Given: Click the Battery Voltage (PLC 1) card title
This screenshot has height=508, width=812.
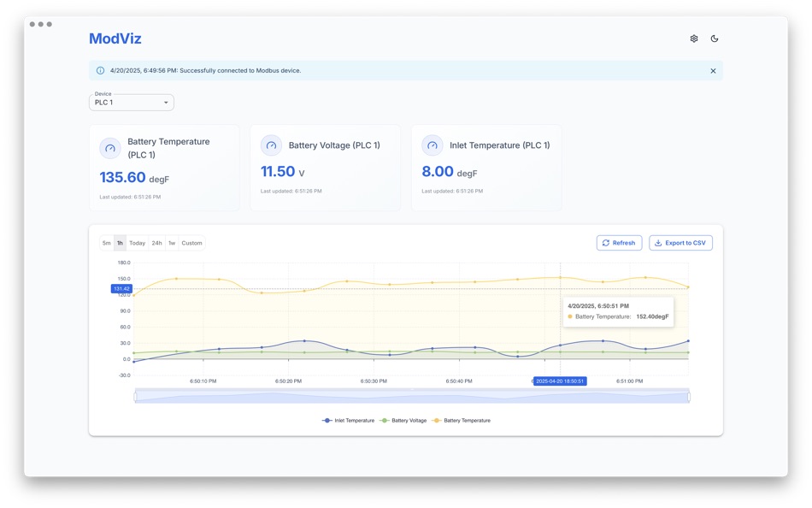Looking at the screenshot, I should [x=334, y=145].
